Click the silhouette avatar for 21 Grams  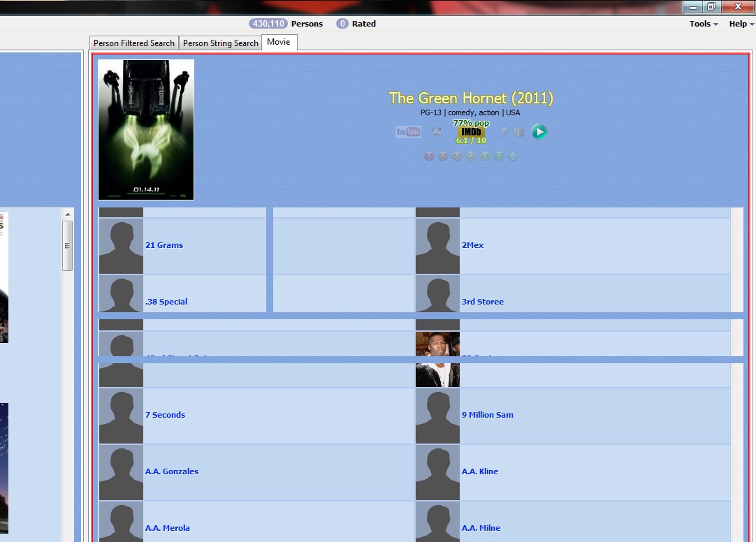coord(121,246)
